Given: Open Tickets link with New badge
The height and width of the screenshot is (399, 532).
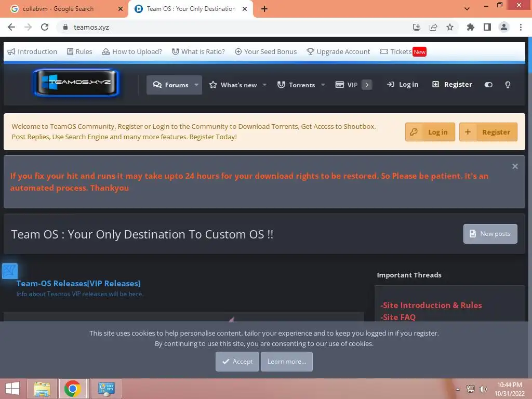Looking at the screenshot, I should tap(403, 51).
